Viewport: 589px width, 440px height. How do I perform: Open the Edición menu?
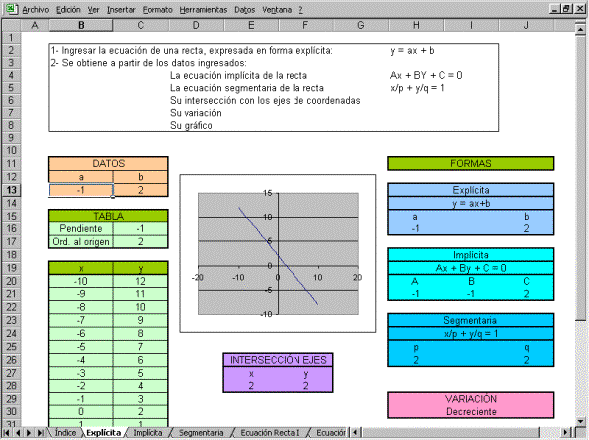[68, 10]
